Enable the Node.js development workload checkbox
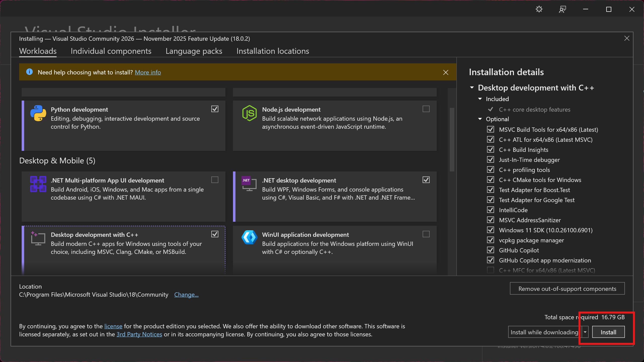The image size is (644, 362). tap(426, 109)
